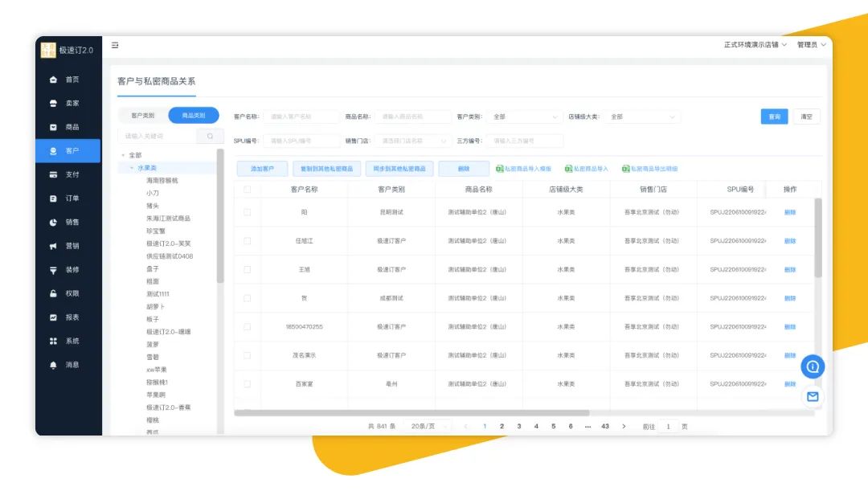Check the row for customer 阳
This screenshot has width=868, height=499.
247,212
